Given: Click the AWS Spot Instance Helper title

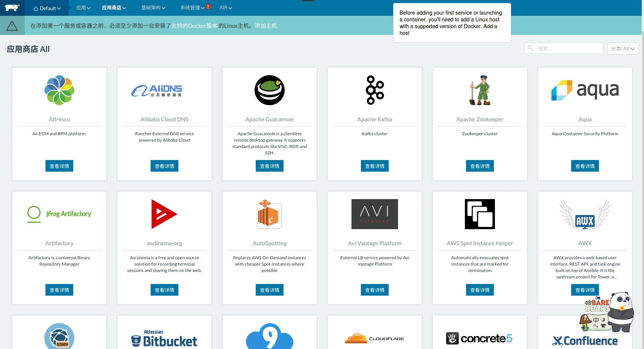Looking at the screenshot, I should [x=480, y=243].
